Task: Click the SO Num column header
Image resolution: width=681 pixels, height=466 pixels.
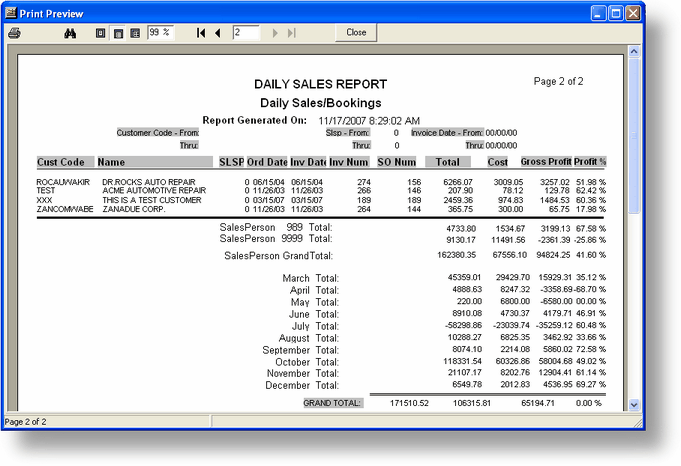Action: (x=396, y=162)
